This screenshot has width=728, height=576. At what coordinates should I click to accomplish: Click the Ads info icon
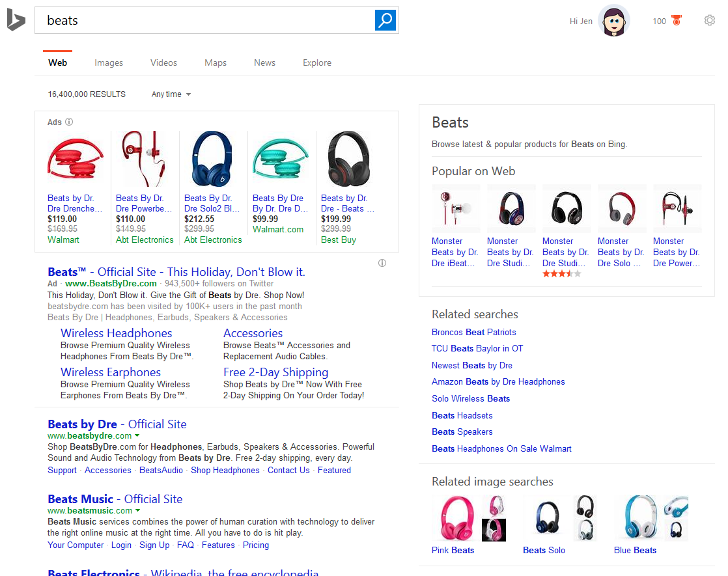tap(69, 122)
